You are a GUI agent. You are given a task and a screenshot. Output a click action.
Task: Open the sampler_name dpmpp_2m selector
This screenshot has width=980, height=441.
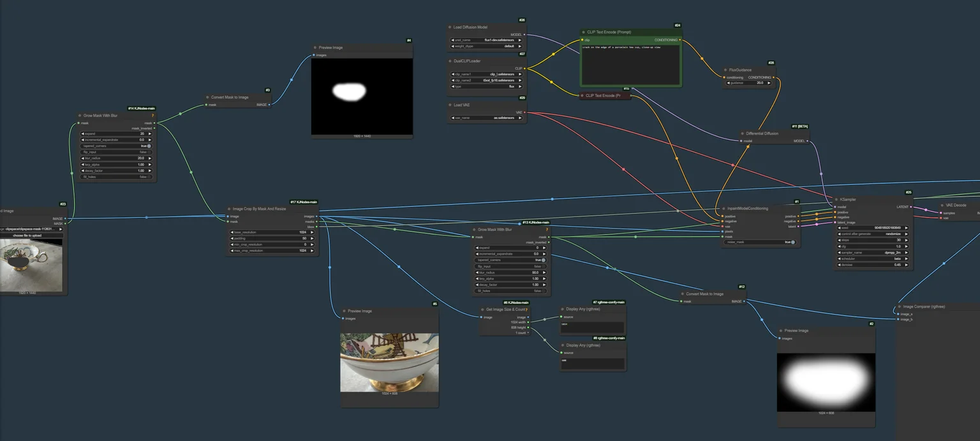pos(873,252)
